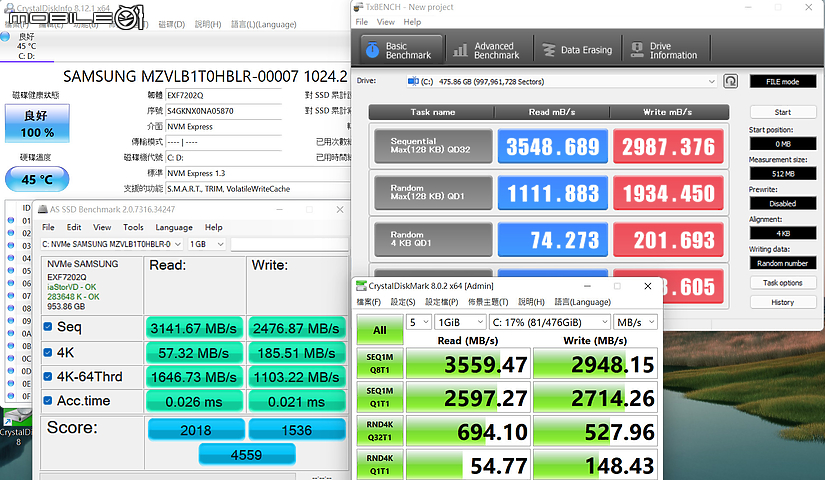
Task: Click Start button in TxBENCH
Action: (x=782, y=112)
